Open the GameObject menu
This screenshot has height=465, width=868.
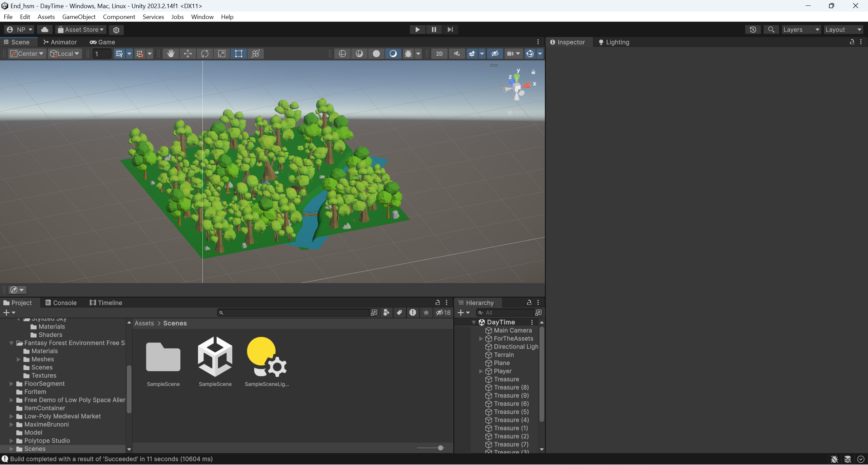coord(79,17)
